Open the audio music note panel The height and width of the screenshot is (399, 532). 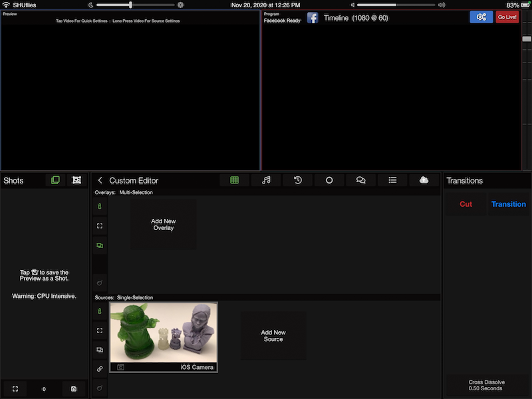pos(266,180)
